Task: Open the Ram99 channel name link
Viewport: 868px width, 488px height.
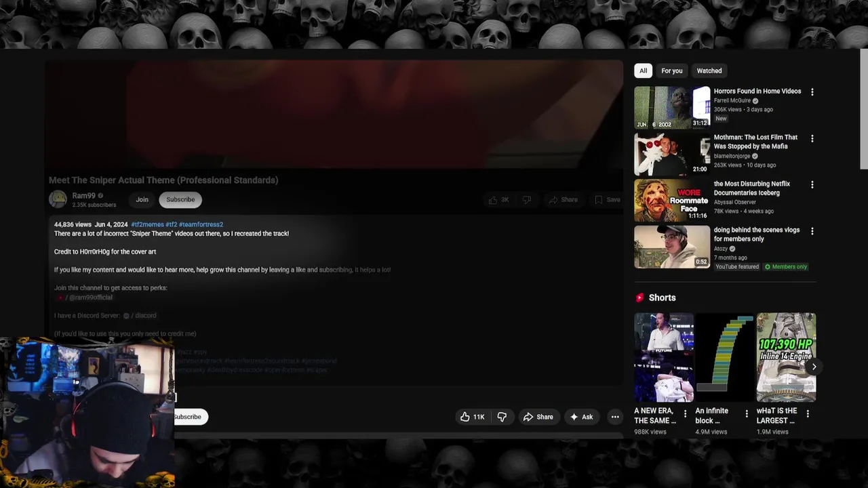Action: coord(84,196)
